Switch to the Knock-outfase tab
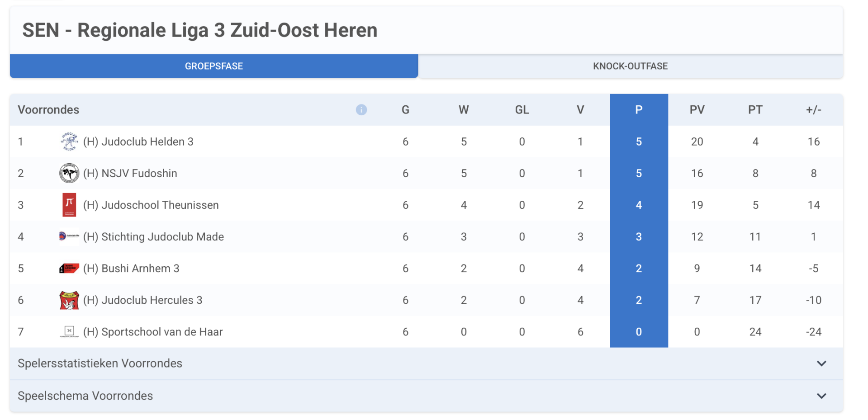The height and width of the screenshot is (420, 868). [x=630, y=66]
